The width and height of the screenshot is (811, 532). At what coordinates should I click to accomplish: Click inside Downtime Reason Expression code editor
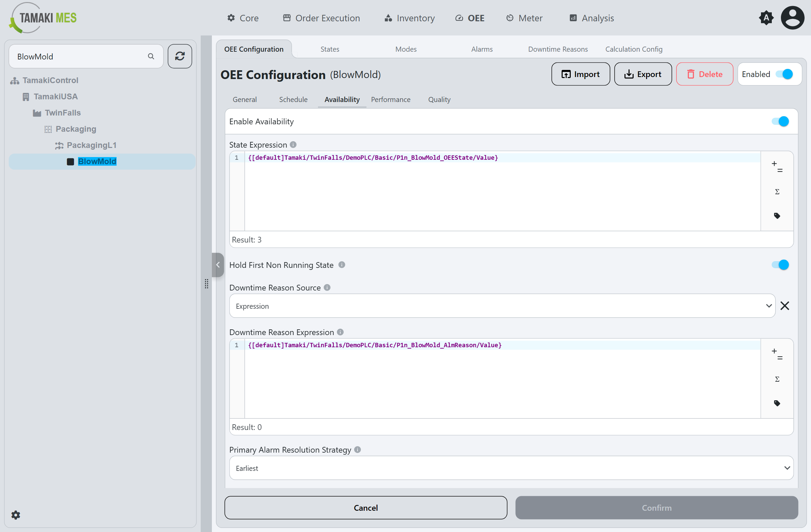[502, 379]
